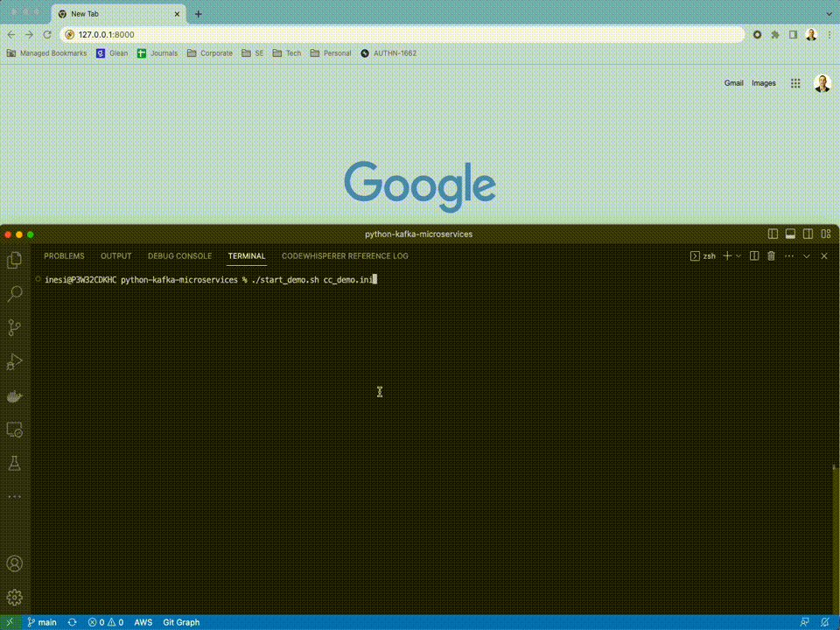The width and height of the screenshot is (840, 630).
Task: Toggle the Chrome side panel
Action: click(793, 34)
